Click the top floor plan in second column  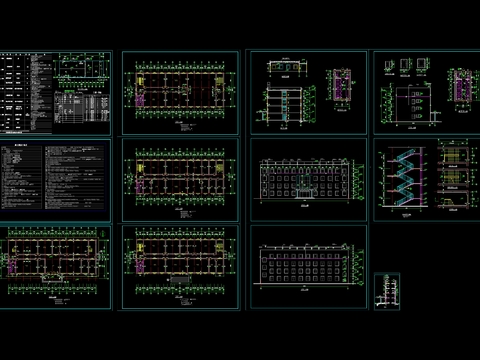coord(180,93)
